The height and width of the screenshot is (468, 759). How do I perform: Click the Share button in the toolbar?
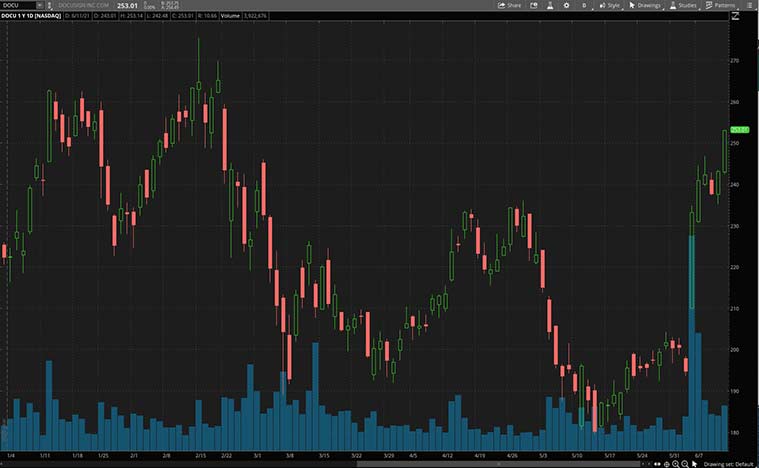510,5
